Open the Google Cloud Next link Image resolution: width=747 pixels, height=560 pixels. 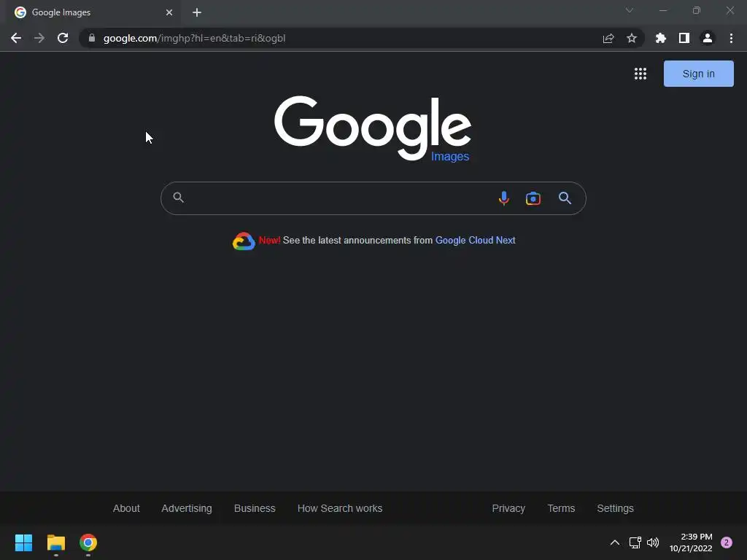click(x=475, y=241)
